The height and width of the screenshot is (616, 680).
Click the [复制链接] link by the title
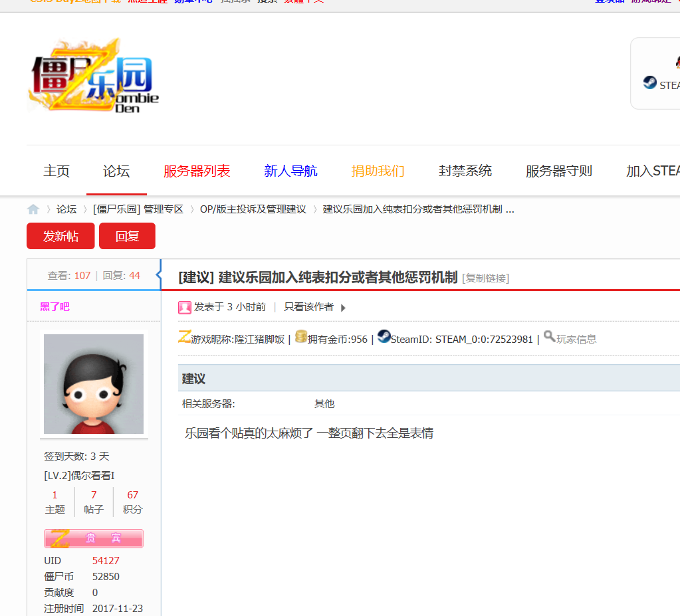[x=486, y=278]
